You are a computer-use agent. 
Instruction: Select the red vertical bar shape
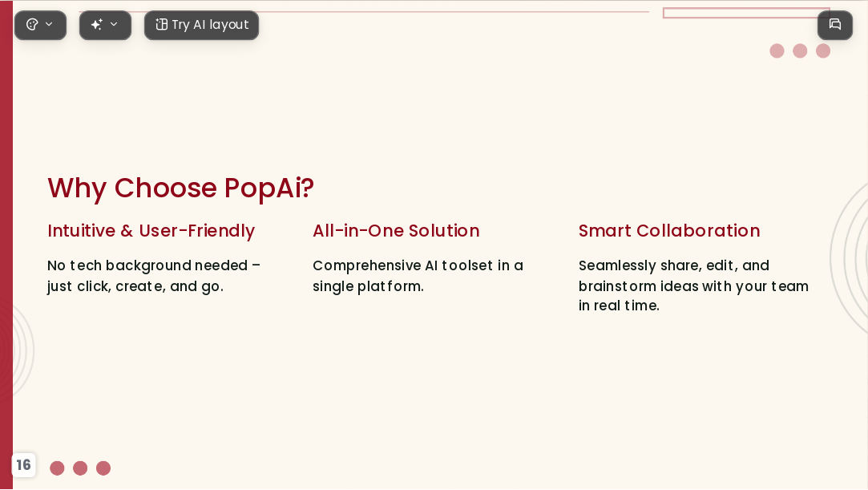point(6,245)
